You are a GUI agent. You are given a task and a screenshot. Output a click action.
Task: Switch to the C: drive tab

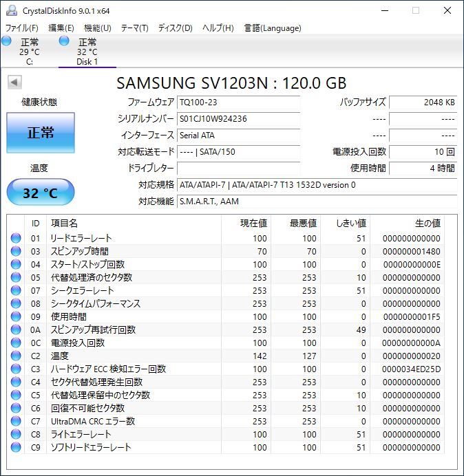click(x=30, y=52)
